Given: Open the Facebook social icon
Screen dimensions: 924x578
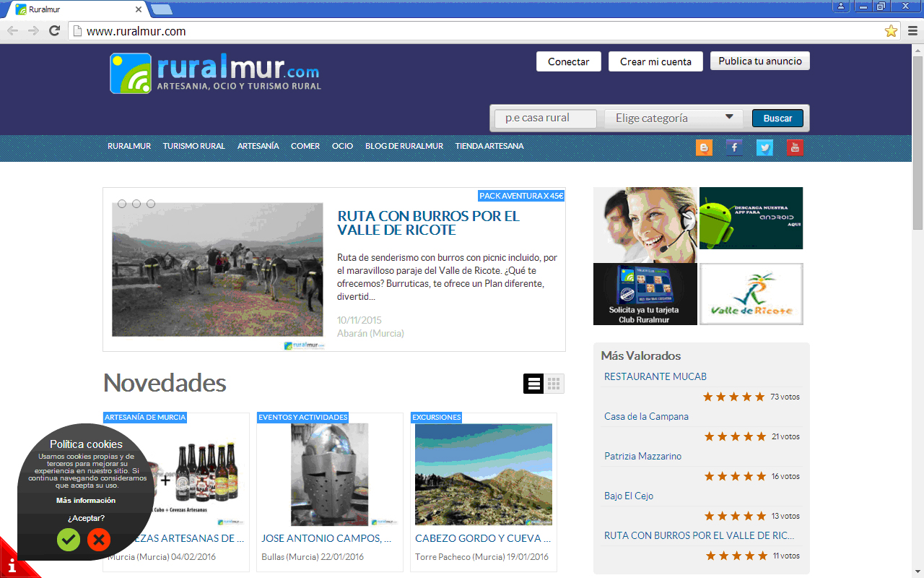Looking at the screenshot, I should [734, 147].
